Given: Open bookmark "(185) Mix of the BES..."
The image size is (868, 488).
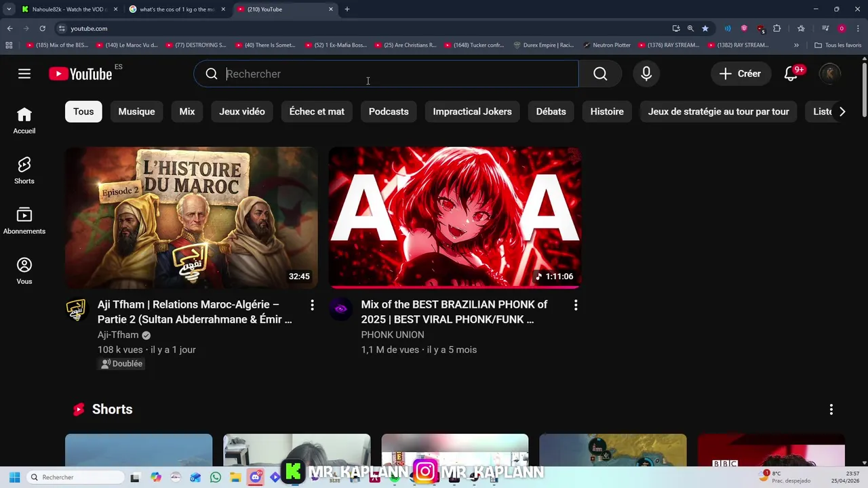Looking at the screenshot, I should tap(58, 45).
